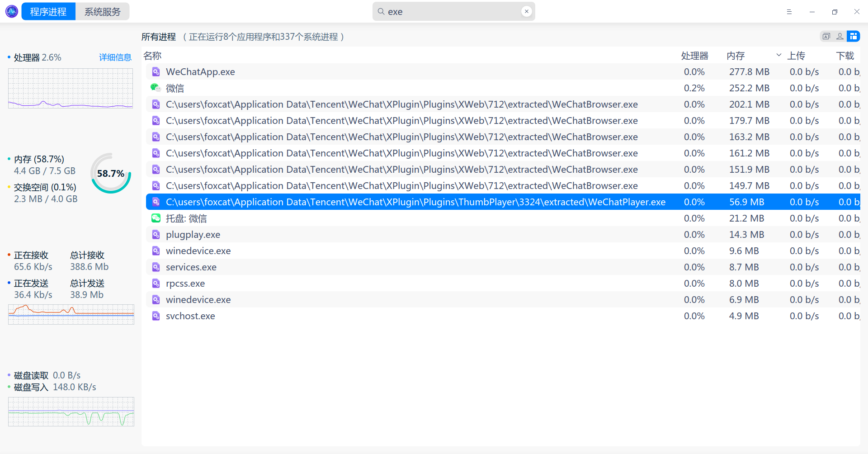The image size is (868, 454).
Task: Click the magnifier icon in the search box
Action: (381, 11)
